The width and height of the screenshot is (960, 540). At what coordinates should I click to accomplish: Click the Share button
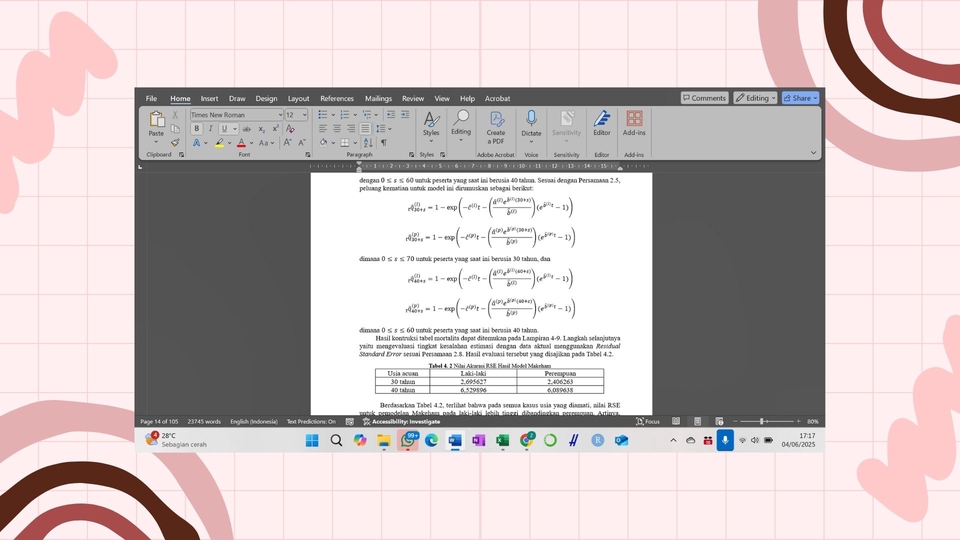pyautogui.click(x=800, y=98)
